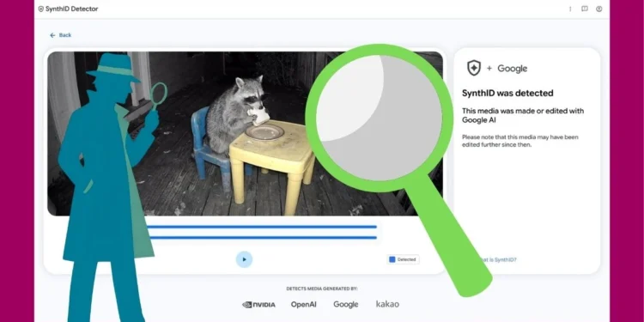
Task: Open the "What is SynthID?" link
Action: click(x=499, y=260)
